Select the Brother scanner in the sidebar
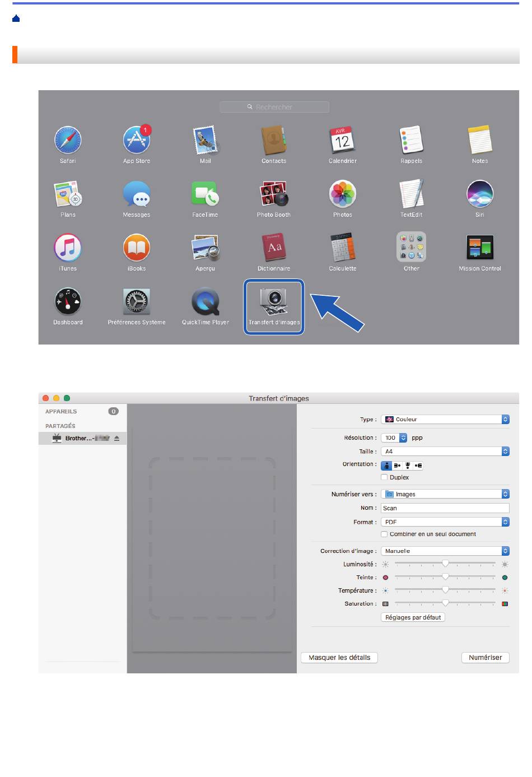 coord(82,439)
